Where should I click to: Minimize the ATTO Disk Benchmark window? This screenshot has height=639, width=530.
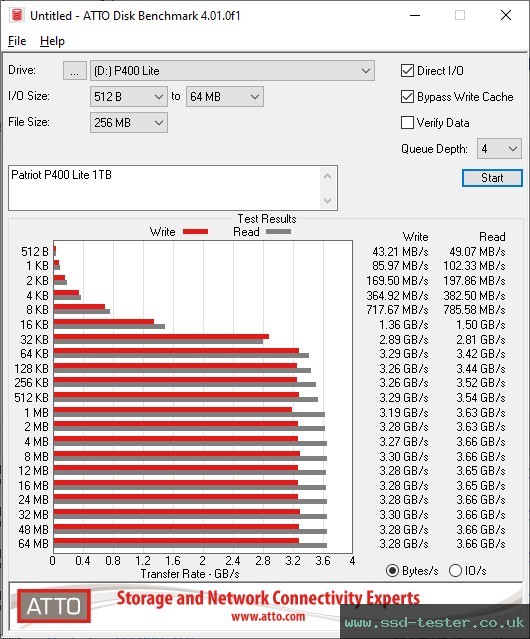pyautogui.click(x=415, y=15)
